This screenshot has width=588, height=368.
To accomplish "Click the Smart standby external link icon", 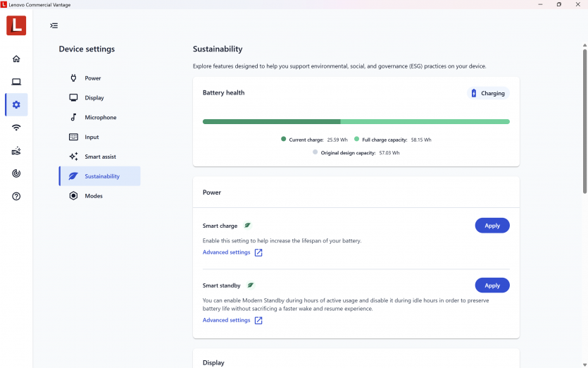I will pyautogui.click(x=258, y=320).
